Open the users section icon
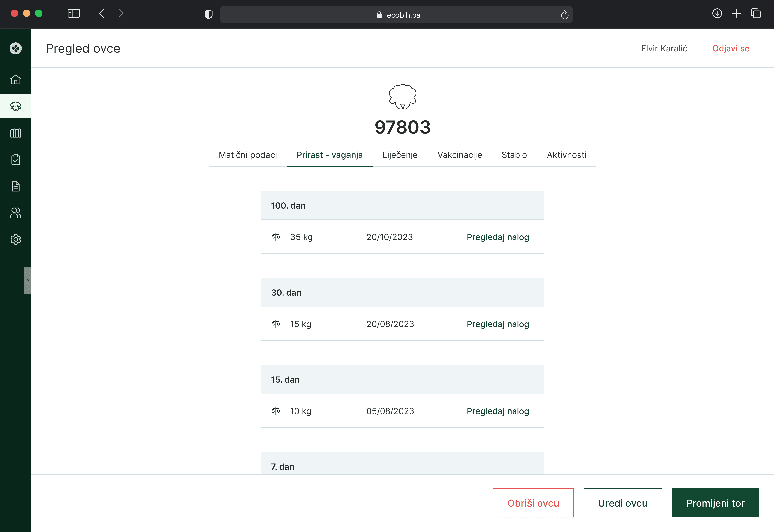 point(16,213)
